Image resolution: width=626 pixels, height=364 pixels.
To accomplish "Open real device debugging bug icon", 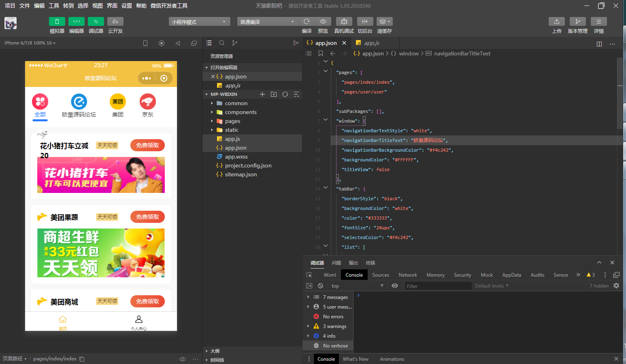I will tap(344, 21).
